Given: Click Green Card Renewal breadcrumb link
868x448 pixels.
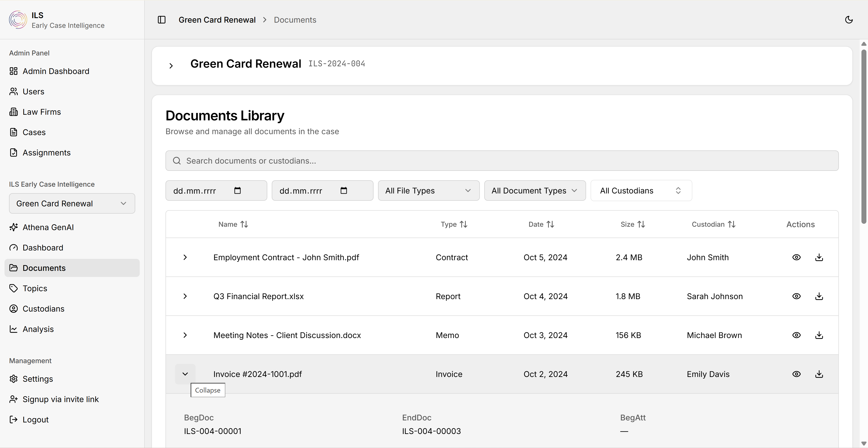Looking at the screenshot, I should [217, 20].
